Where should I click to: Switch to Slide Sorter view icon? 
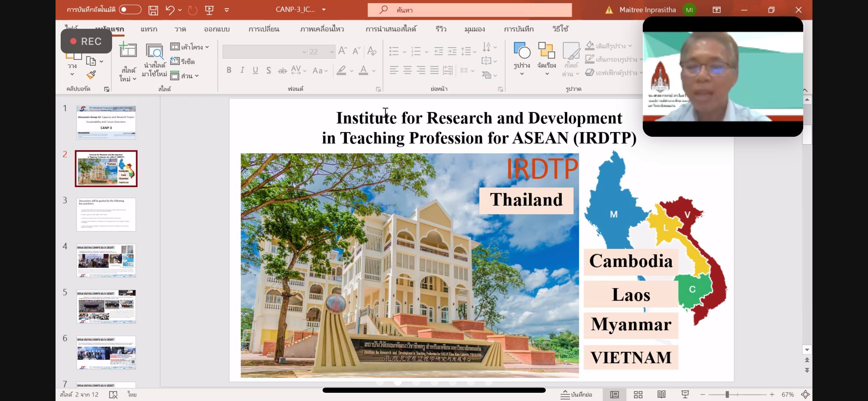click(x=638, y=394)
